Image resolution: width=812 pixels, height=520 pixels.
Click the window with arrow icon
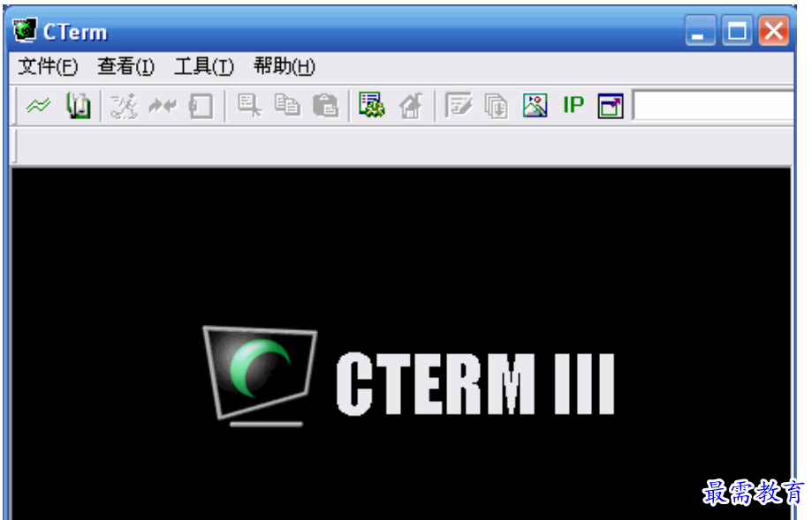coord(611,106)
